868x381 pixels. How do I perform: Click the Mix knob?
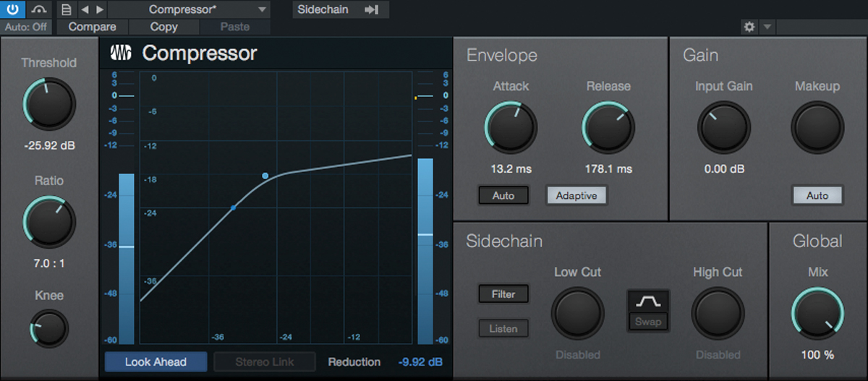pyautogui.click(x=818, y=314)
